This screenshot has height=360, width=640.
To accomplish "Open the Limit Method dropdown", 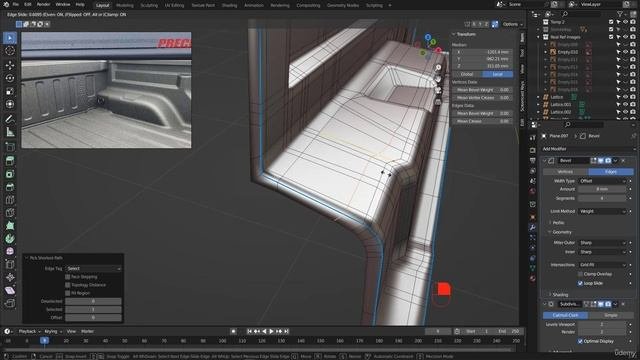I will (602, 211).
